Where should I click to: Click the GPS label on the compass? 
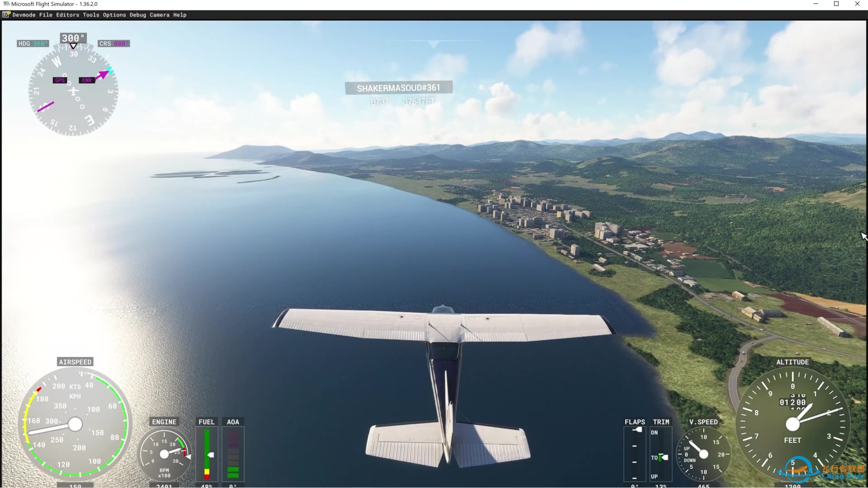pos(60,80)
